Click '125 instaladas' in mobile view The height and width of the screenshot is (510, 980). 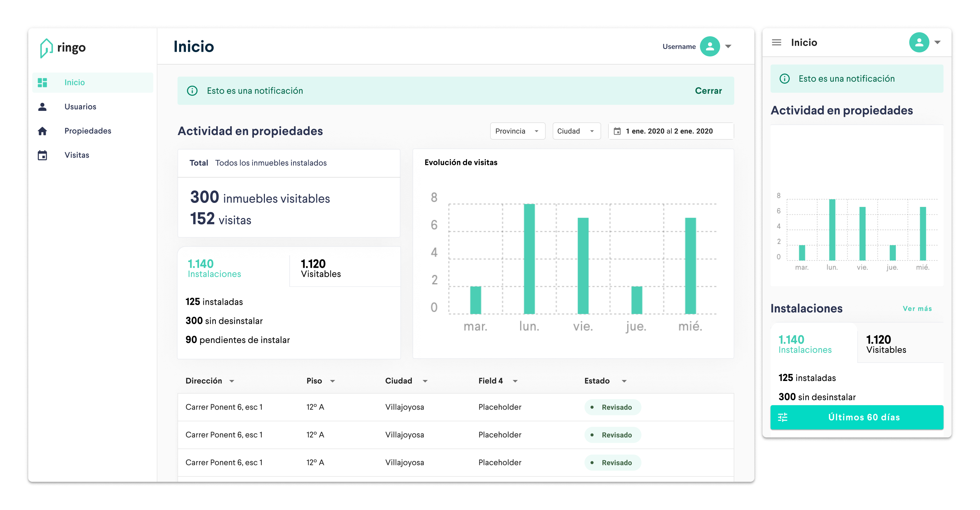point(807,378)
